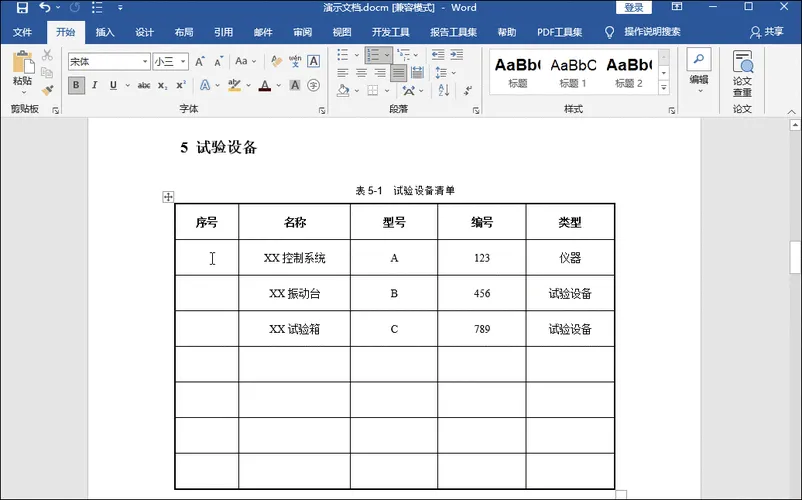Decrease paragraph indent
The height and width of the screenshot is (500, 802).
click(x=438, y=54)
